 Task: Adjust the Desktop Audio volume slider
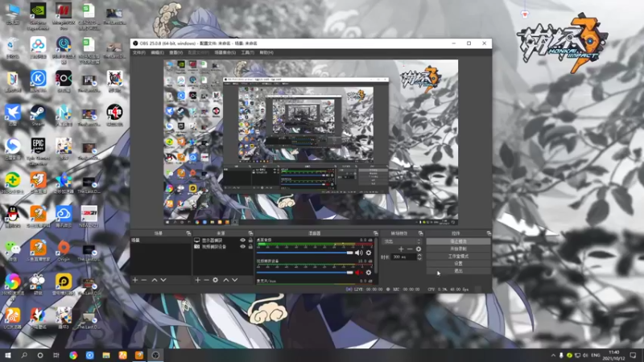point(305,253)
